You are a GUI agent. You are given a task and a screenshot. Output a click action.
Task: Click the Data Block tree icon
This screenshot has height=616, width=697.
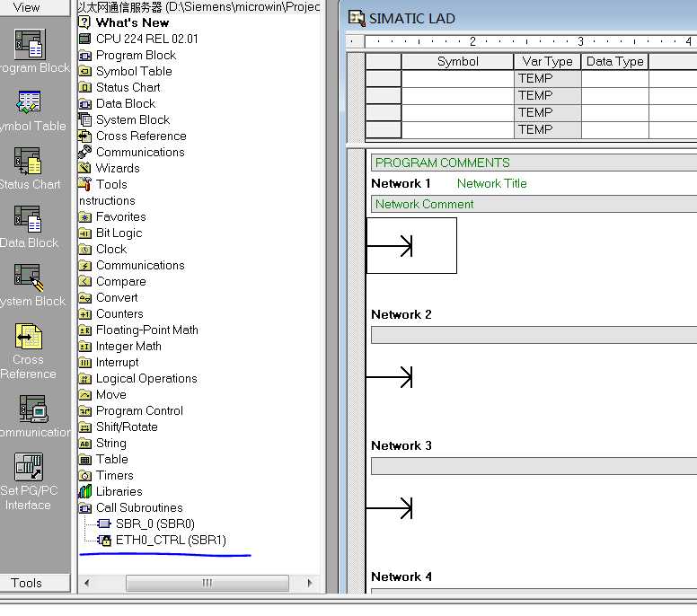(x=84, y=103)
